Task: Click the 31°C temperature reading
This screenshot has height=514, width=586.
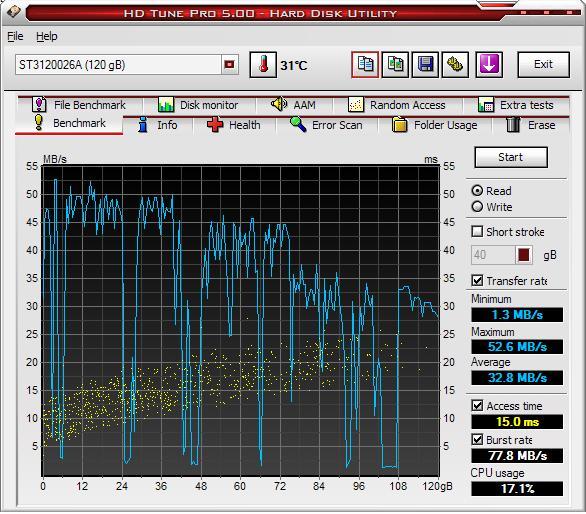Action: click(x=294, y=65)
